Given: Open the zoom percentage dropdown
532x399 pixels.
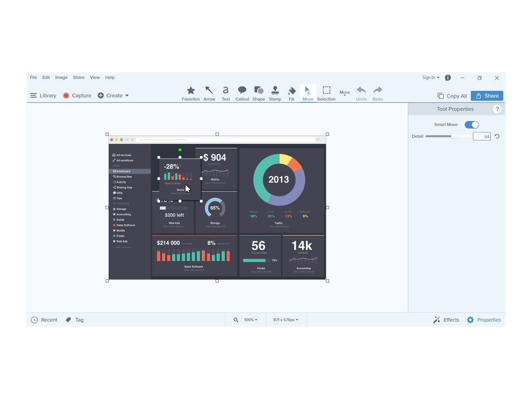Looking at the screenshot, I should click(250, 320).
